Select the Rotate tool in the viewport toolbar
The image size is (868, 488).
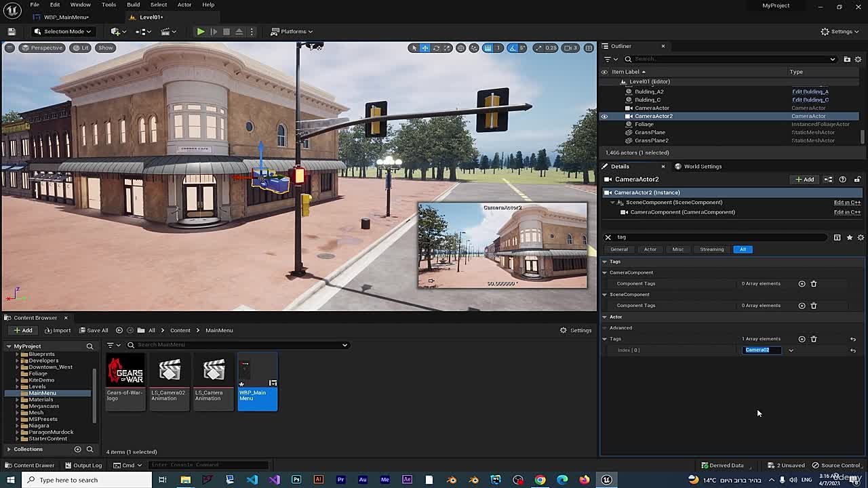pos(436,48)
